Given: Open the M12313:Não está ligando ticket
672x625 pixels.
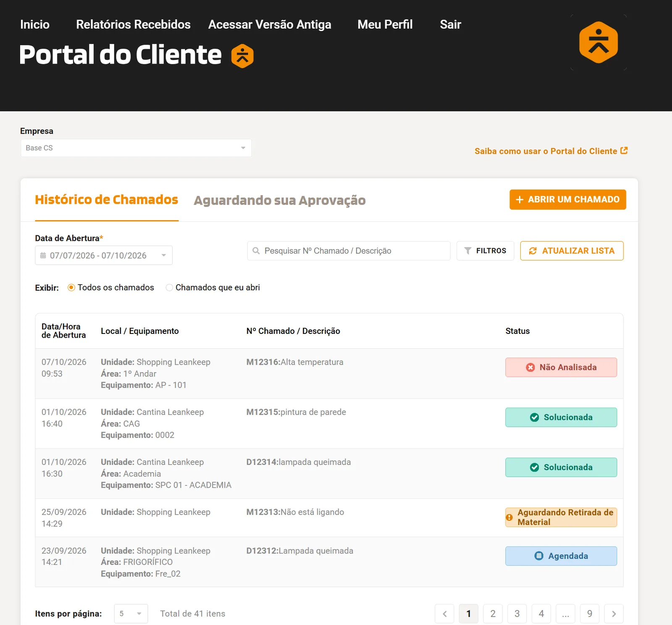Looking at the screenshot, I should (x=295, y=512).
